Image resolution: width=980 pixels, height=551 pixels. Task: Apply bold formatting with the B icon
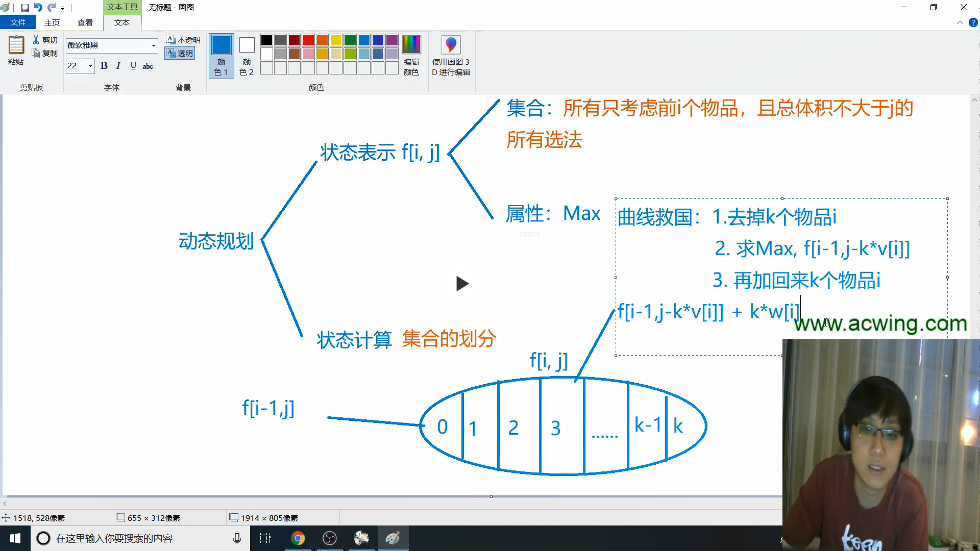pyautogui.click(x=104, y=66)
